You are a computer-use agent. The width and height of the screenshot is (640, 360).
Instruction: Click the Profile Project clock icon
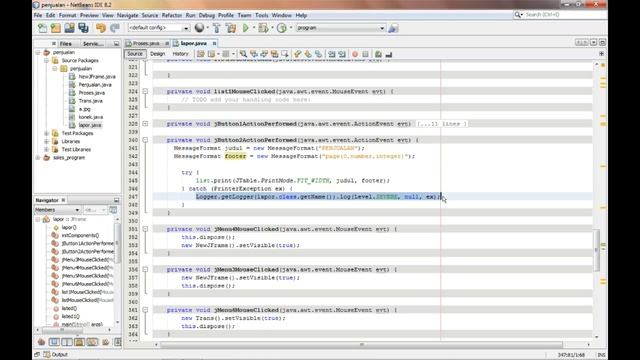click(x=282, y=28)
